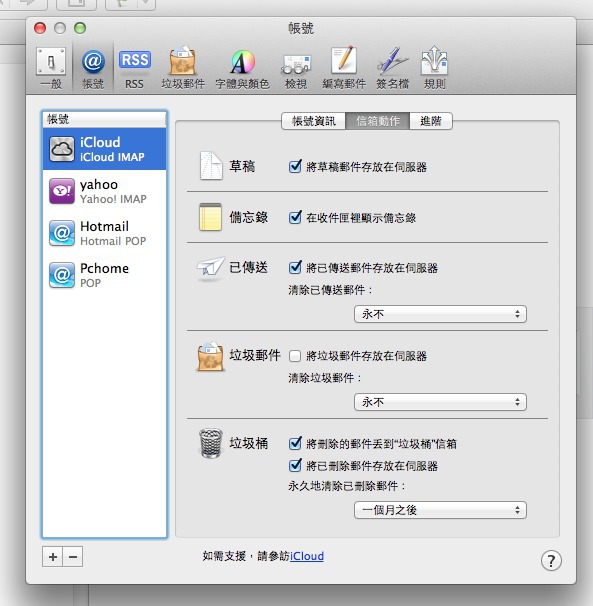
Task: Enable 將垃圾郵件存放在伺服器 checkbox
Action: pyautogui.click(x=295, y=356)
